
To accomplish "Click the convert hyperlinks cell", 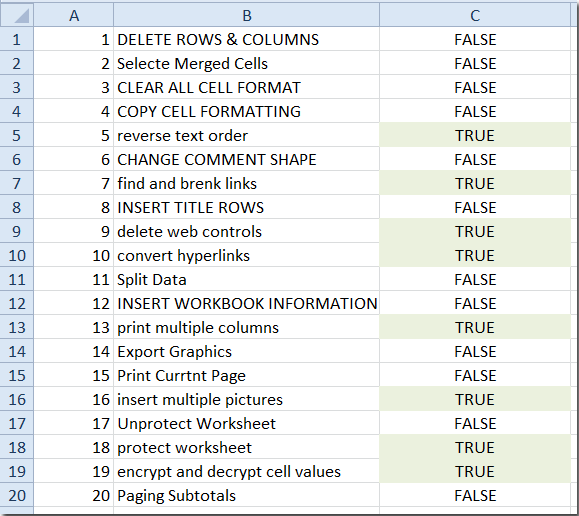I will (x=246, y=255).
